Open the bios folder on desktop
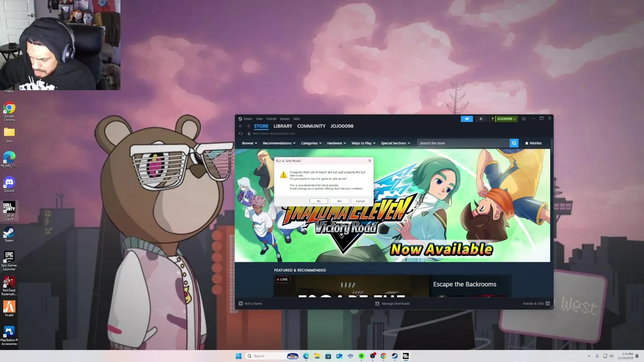Viewport: 644px width, 362px height. coord(9,136)
